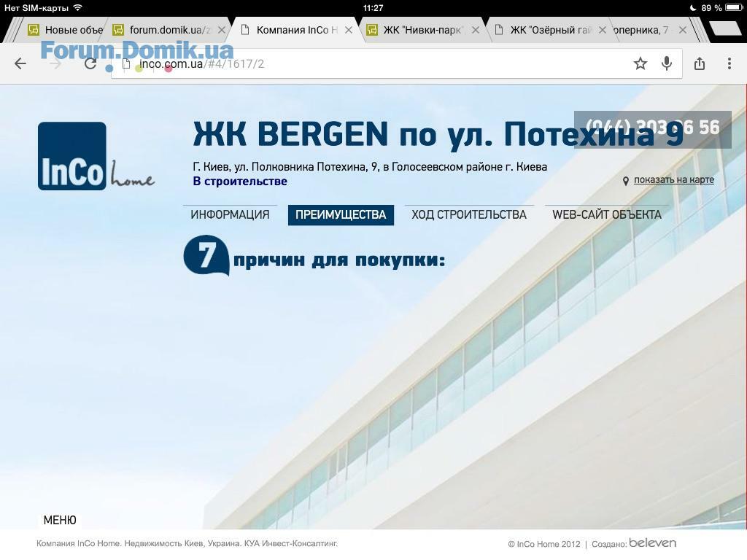The image size is (747, 560).
Task: Close the ЖК "Нивки-парк" tab
Action: [476, 30]
